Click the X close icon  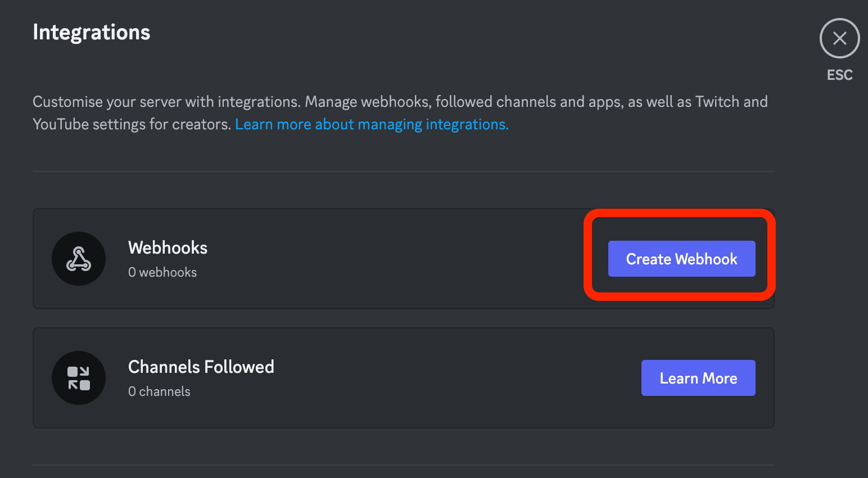pos(839,38)
